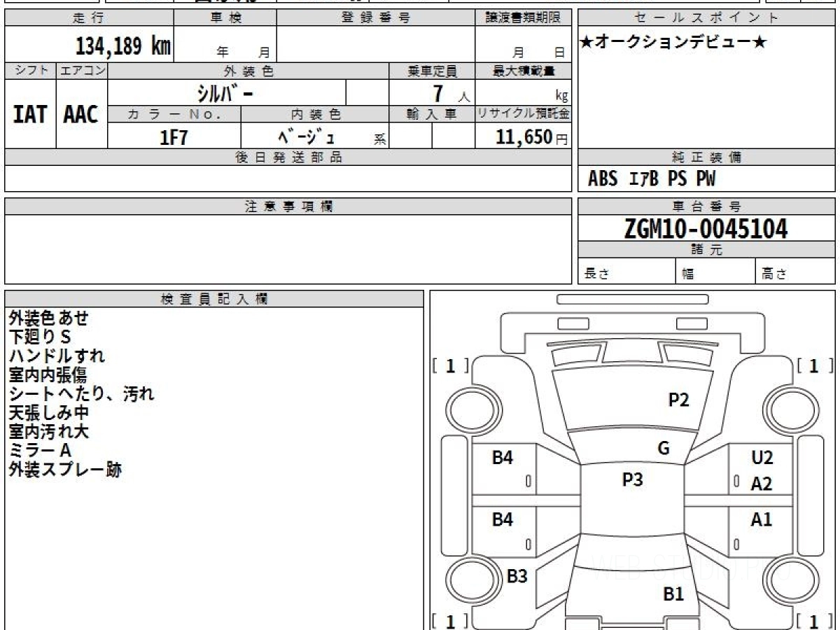
Task: Click the 検査員記入欄 section header
Action: 214,299
